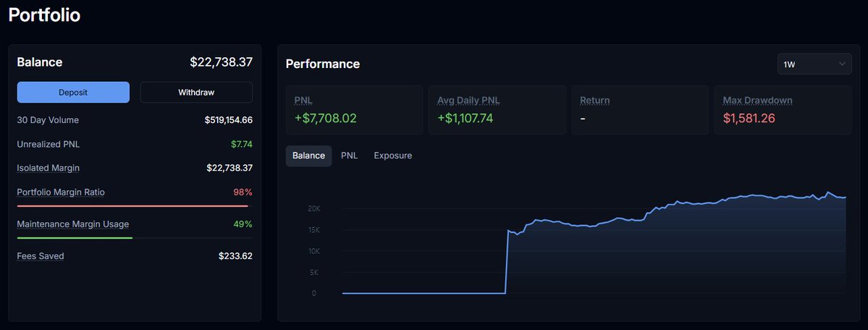The width and height of the screenshot is (868, 330).
Task: Select the $519,154.66 volume value
Action: click(229, 119)
